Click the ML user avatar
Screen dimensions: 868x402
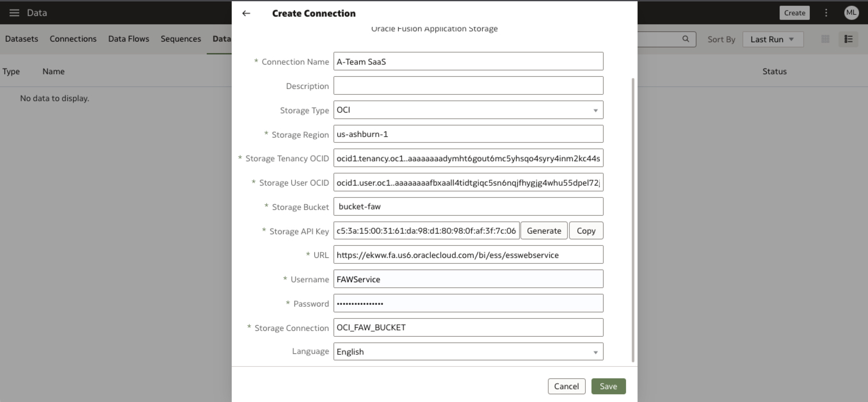[x=851, y=13]
